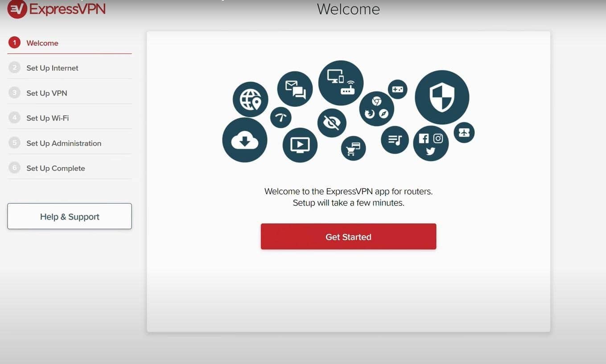Click the web browsers icon circle
The height and width of the screenshot is (364, 606).
(377, 109)
